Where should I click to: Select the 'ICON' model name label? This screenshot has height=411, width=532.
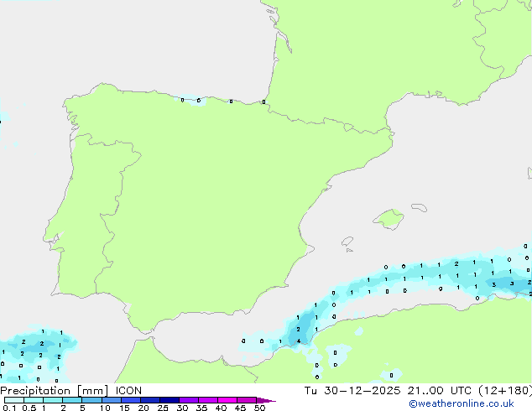click(128, 391)
